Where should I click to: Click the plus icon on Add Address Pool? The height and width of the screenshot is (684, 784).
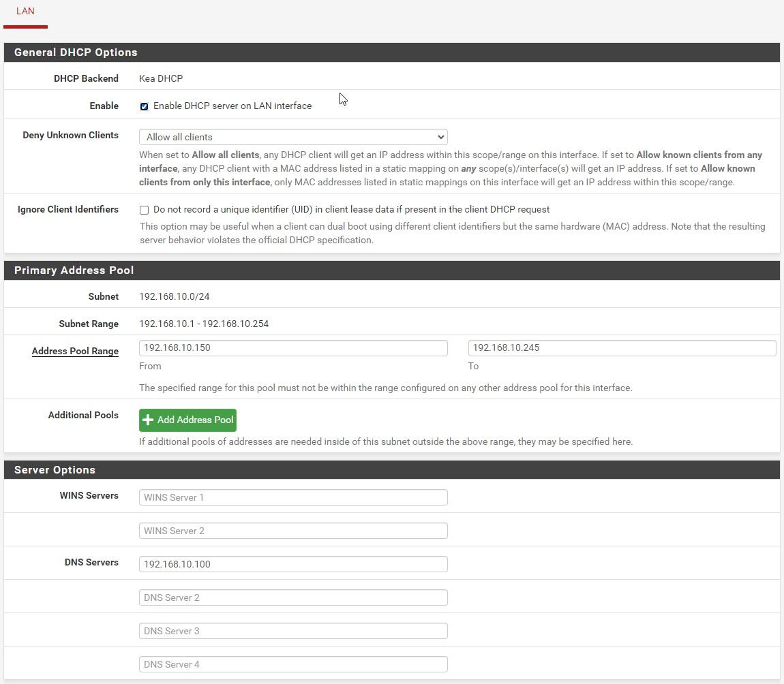pos(148,420)
